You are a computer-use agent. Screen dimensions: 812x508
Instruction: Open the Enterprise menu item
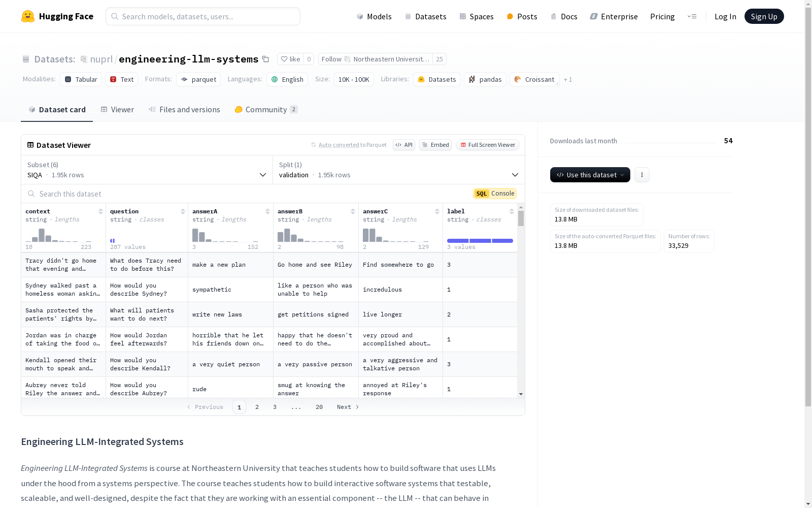point(614,16)
